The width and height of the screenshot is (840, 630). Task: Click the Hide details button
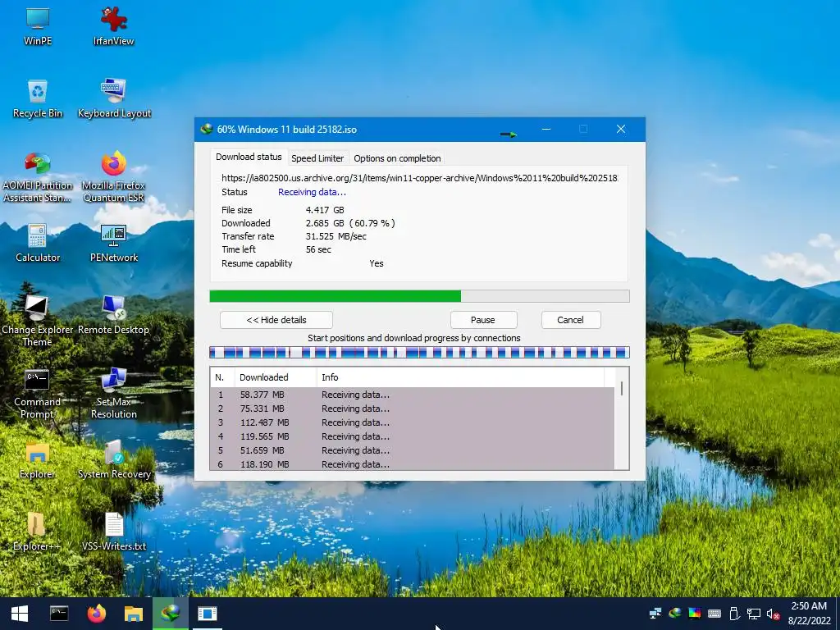[x=276, y=320]
